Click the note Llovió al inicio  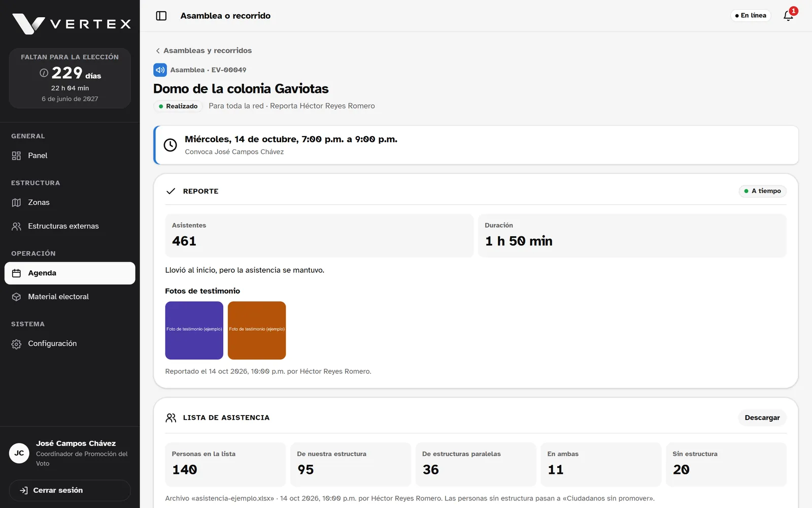pos(245,270)
